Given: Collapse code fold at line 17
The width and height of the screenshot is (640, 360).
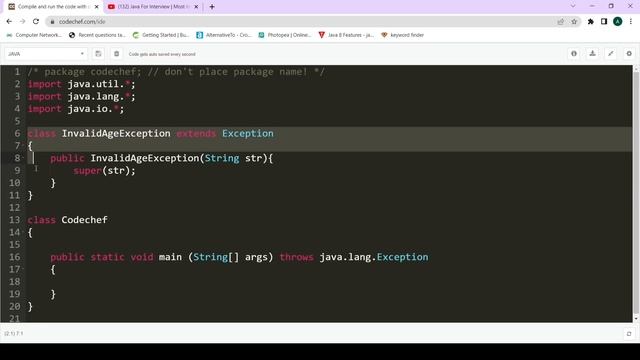Looking at the screenshot, I should coord(23,269).
